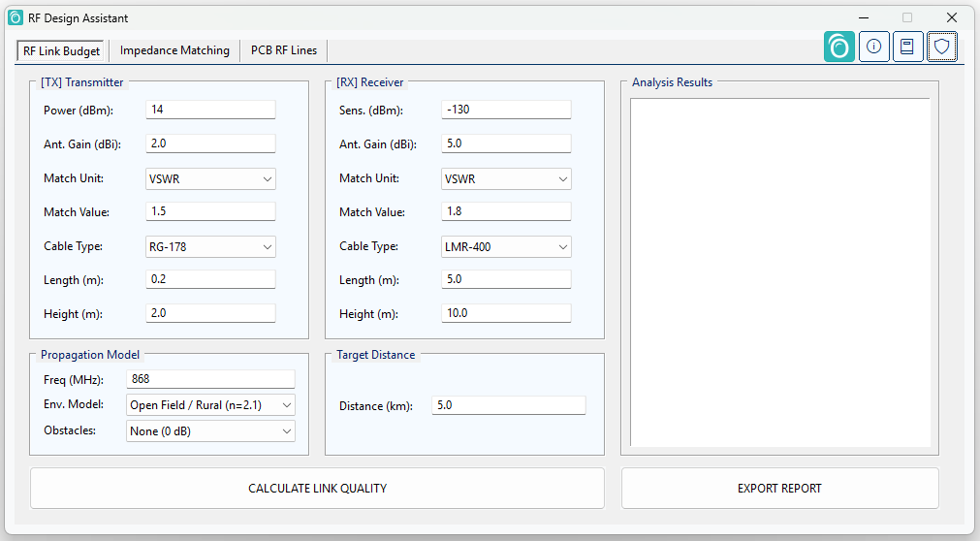Viewport: 980px width, 541px height.
Task: Open the Env. Model dropdown
Action: [210, 405]
